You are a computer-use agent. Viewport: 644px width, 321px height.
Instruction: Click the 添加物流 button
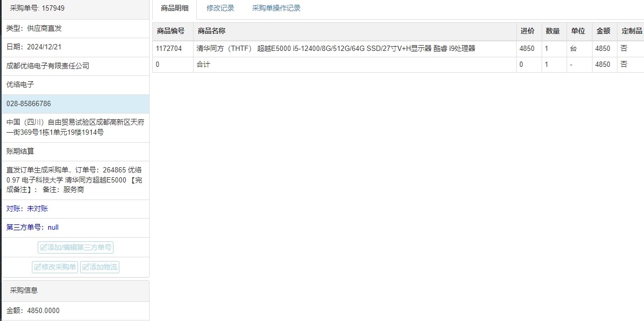pos(100,267)
